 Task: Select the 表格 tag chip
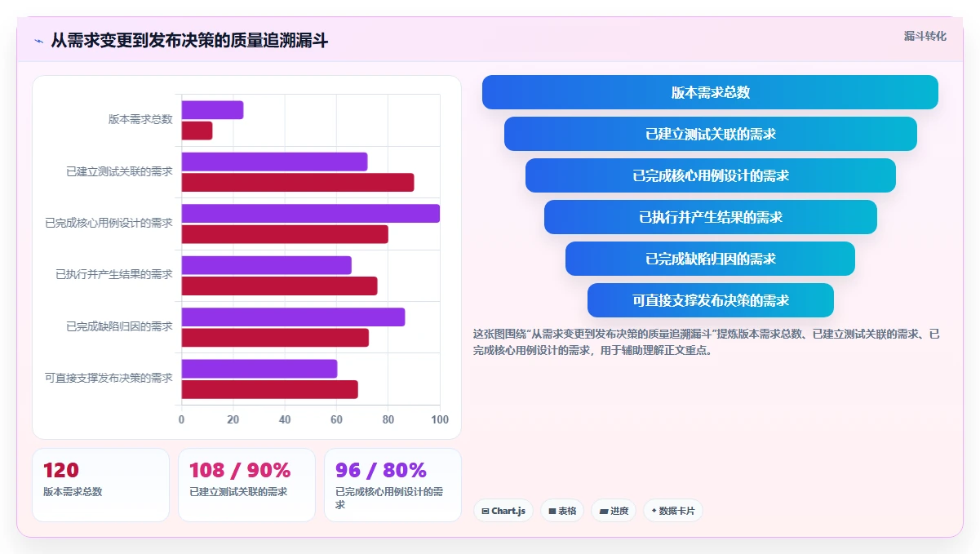[x=562, y=511]
